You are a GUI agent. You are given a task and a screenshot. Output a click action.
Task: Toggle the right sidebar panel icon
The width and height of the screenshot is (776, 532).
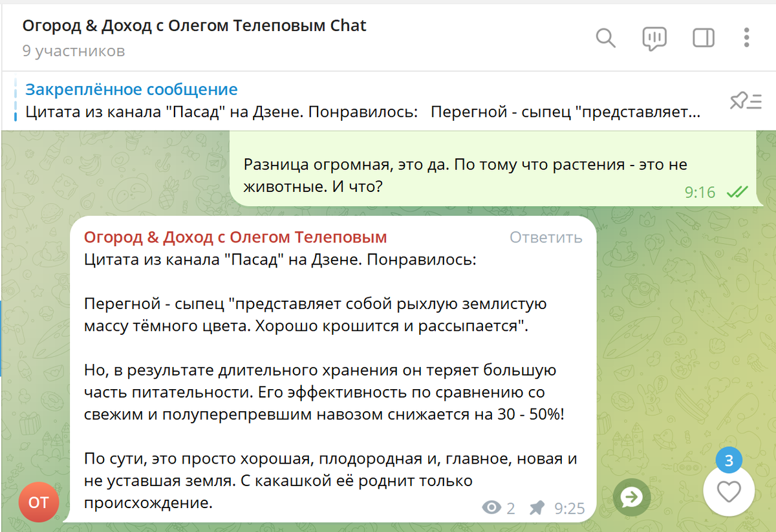703,38
